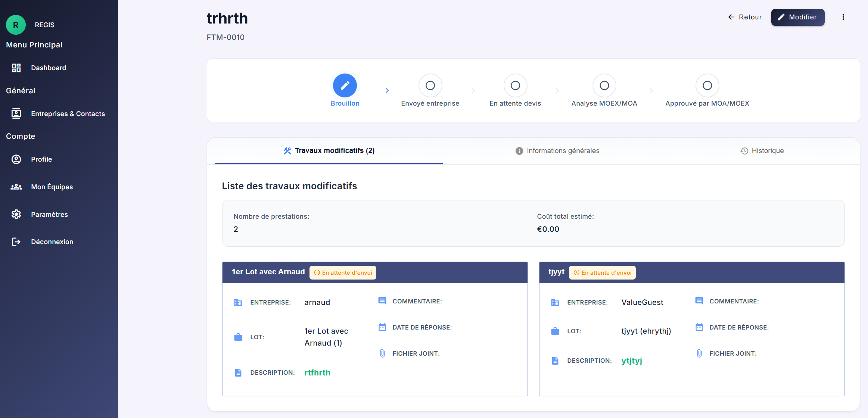This screenshot has height=418, width=868.
Task: Click the En attente d'envoi badge on tjyyt card
Action: [602, 272]
